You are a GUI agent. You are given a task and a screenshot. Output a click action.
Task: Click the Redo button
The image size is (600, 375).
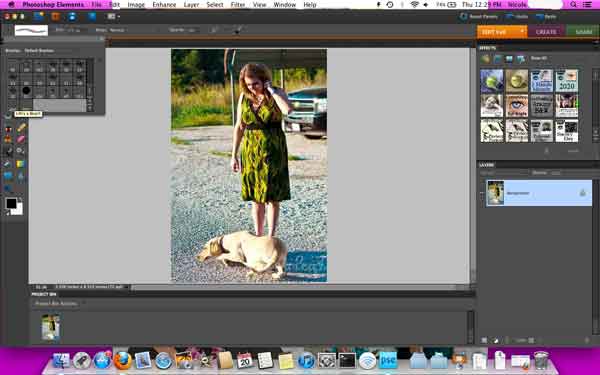tap(546, 16)
